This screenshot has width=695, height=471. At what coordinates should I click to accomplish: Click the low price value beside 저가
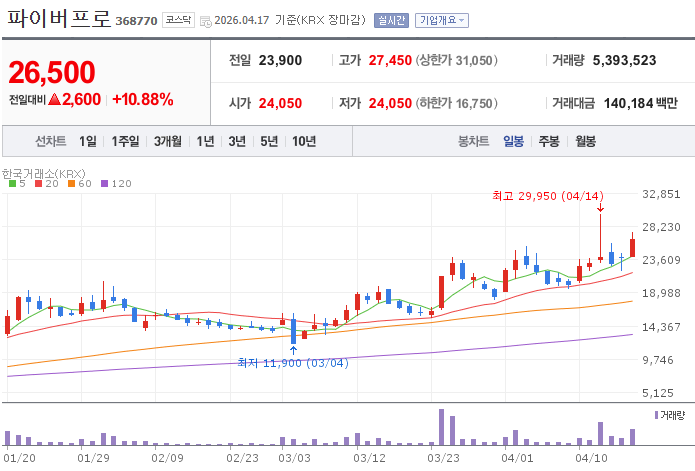390,103
